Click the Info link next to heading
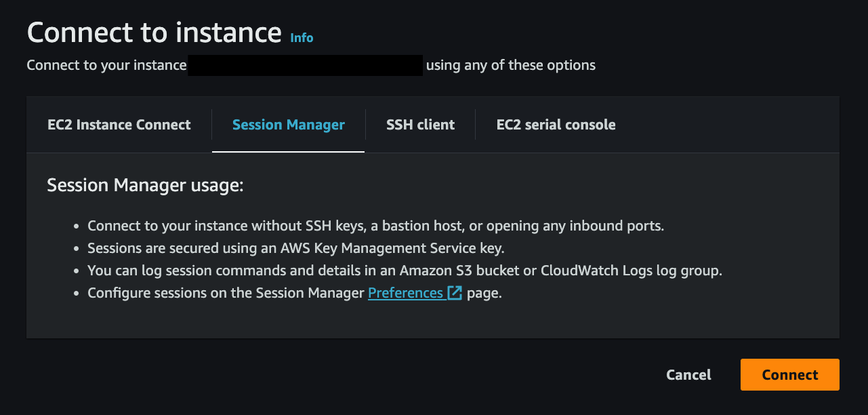Viewport: 868px width, 415px height. pos(302,38)
